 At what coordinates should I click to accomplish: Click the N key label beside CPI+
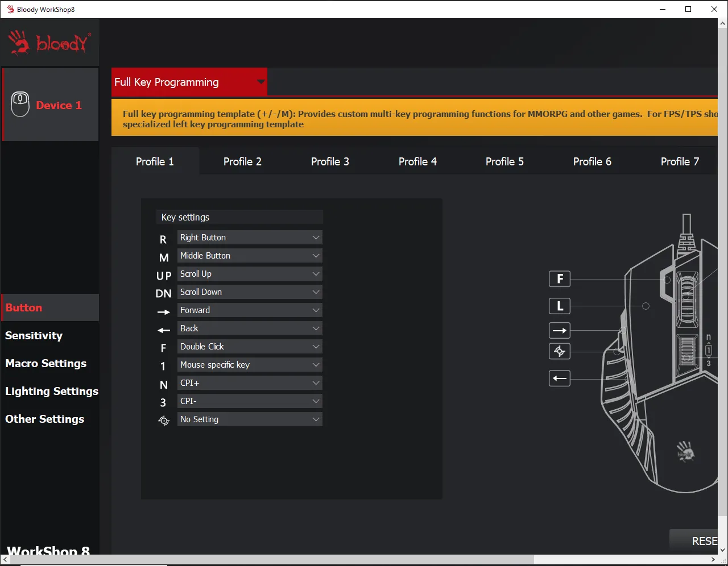164,385
